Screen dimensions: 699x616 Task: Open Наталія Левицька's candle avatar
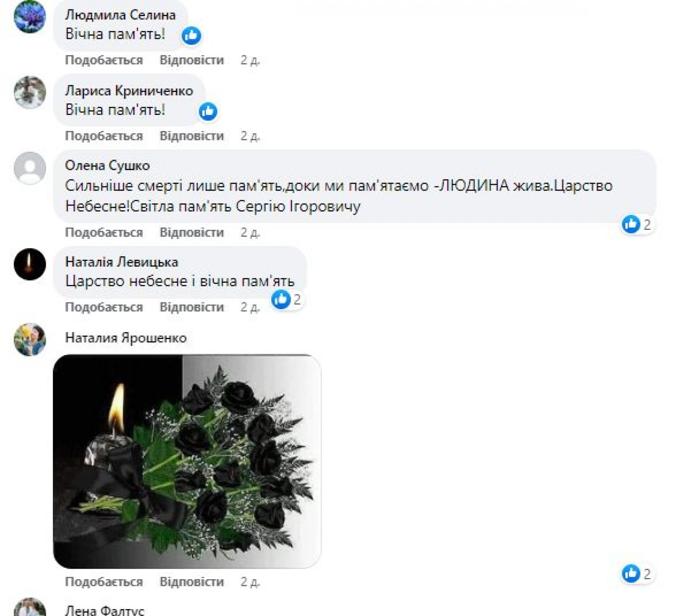pos(30,264)
